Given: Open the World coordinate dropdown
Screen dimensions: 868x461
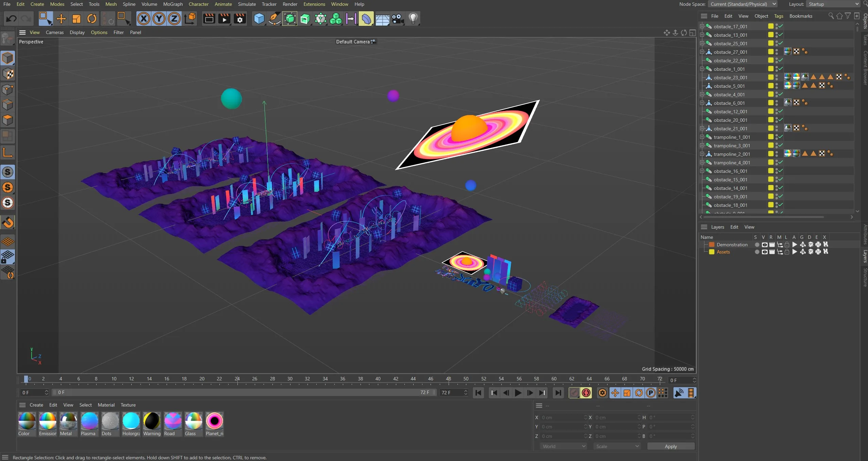Looking at the screenshot, I should click(x=564, y=446).
